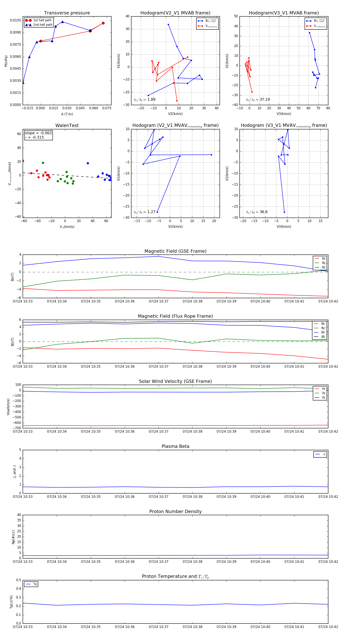Viewport: 351px width, 644px height.
Task: Click the isolated blue dot near V_A 33 in WalenTest
Action: [88, 163]
